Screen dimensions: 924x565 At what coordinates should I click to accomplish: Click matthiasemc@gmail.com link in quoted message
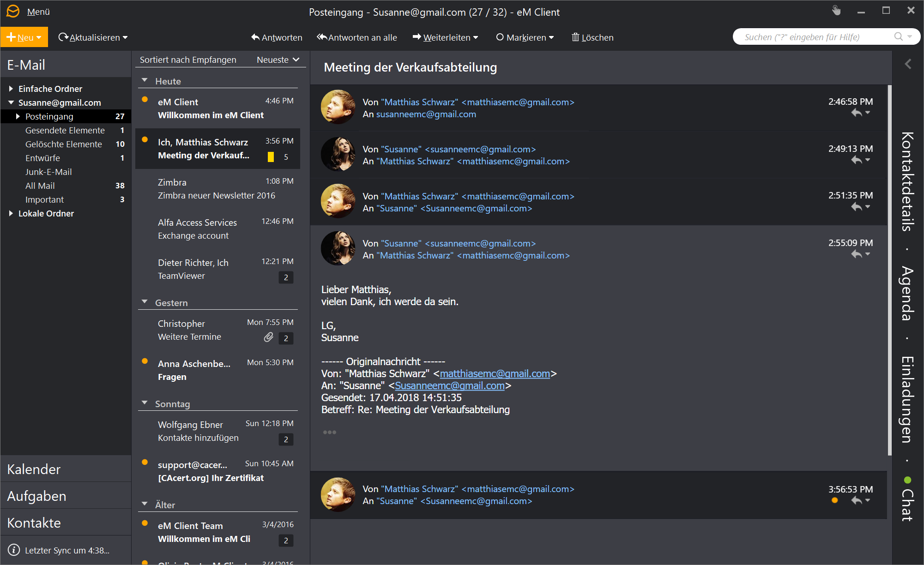point(495,373)
